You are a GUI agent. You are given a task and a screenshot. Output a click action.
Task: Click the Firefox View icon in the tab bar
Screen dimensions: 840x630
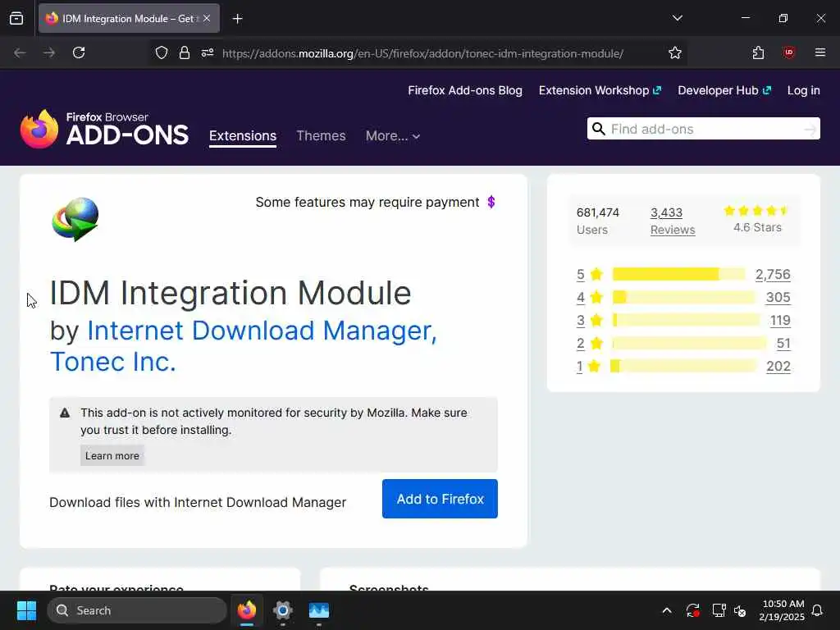(x=16, y=19)
